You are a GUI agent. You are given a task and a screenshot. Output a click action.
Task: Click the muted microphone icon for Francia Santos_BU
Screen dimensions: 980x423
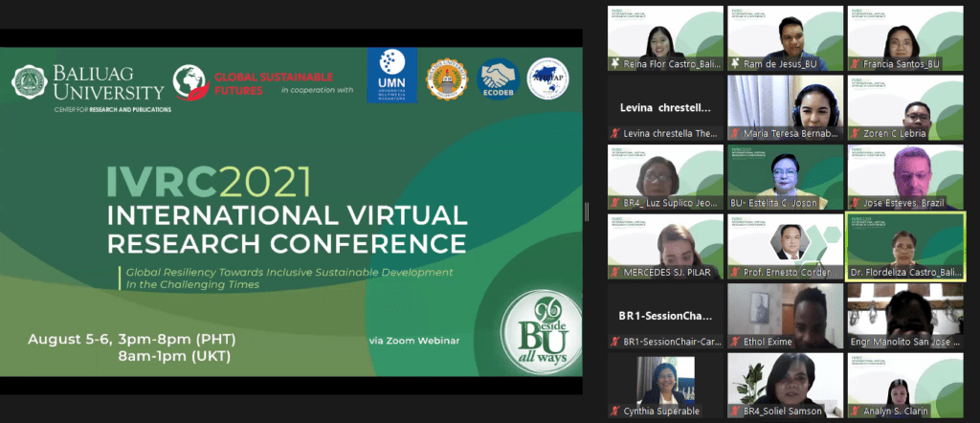tap(854, 64)
